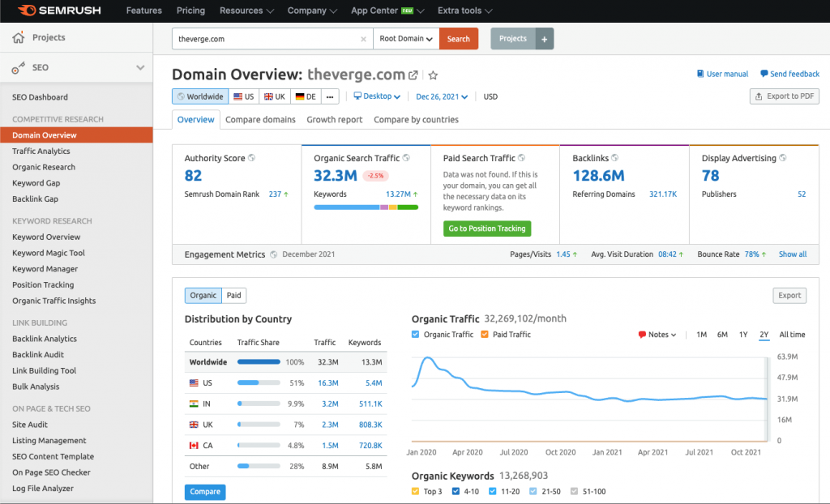Click the Backlinks info icon

[x=614, y=158]
